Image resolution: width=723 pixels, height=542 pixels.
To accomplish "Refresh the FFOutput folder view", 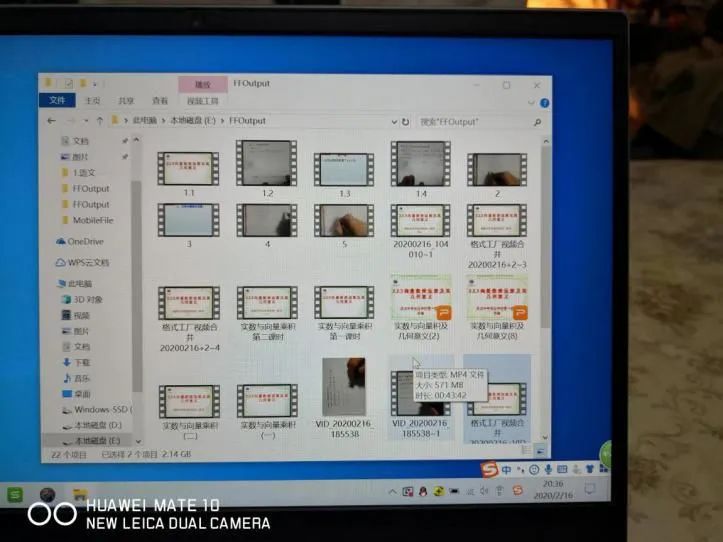I will (405, 122).
